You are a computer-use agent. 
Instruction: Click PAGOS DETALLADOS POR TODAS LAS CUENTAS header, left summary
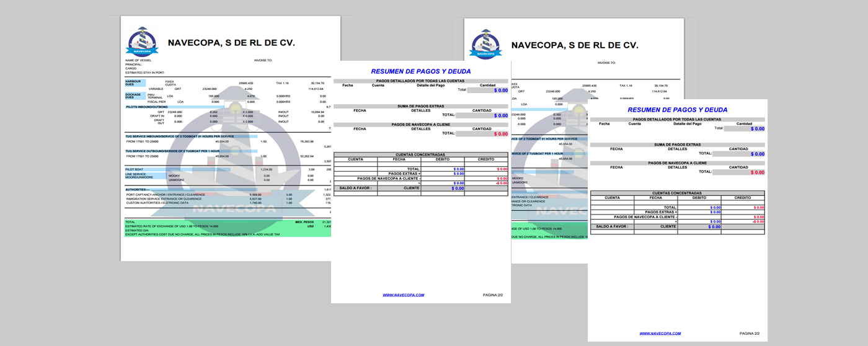tap(420, 81)
